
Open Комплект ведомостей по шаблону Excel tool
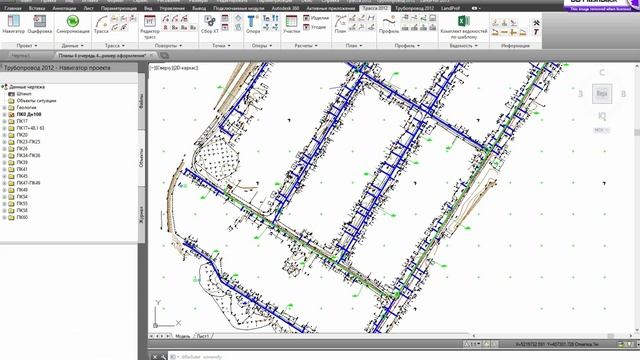pyautogui.click(x=464, y=27)
